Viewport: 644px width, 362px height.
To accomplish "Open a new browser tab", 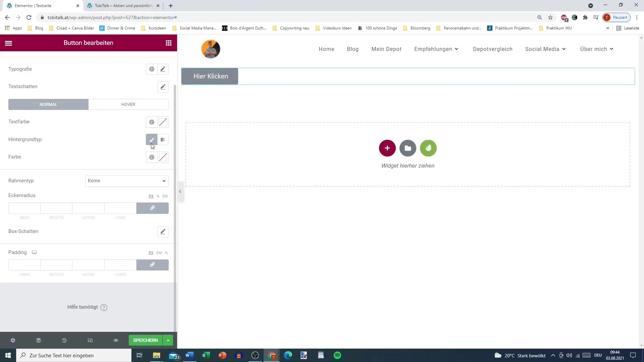I will click(171, 6).
